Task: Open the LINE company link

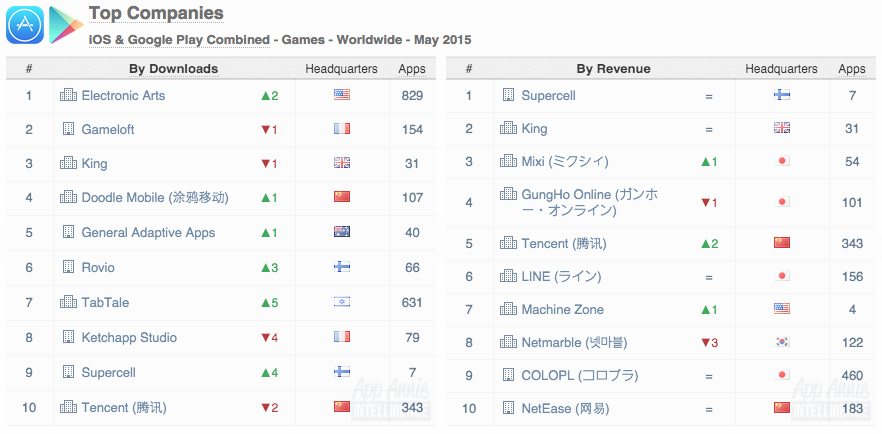Action: tap(561, 276)
